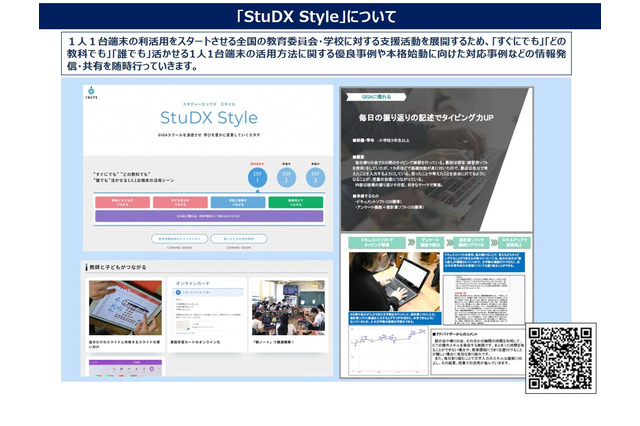Click the QR code
Screen dimensions: 640x426
[x=560, y=358]
